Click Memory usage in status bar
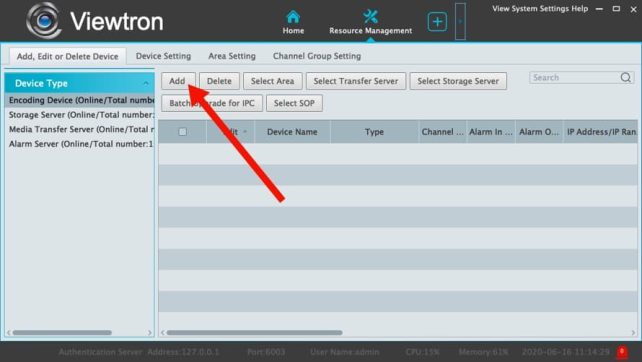The image size is (642, 362). tap(483, 352)
